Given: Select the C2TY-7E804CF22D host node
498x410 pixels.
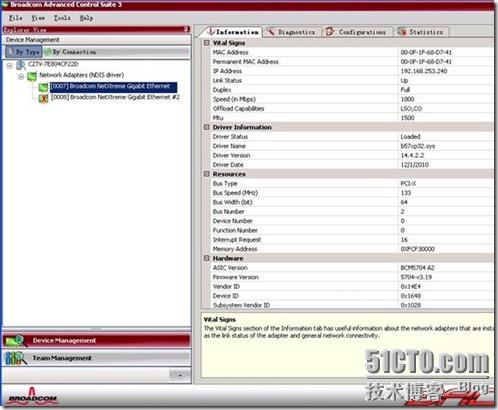Looking at the screenshot, I should click(x=53, y=64).
